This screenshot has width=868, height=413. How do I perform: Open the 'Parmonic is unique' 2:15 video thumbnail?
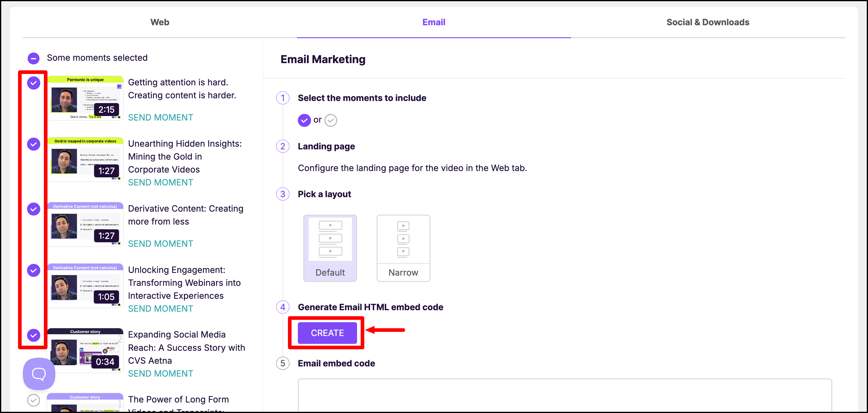(85, 98)
